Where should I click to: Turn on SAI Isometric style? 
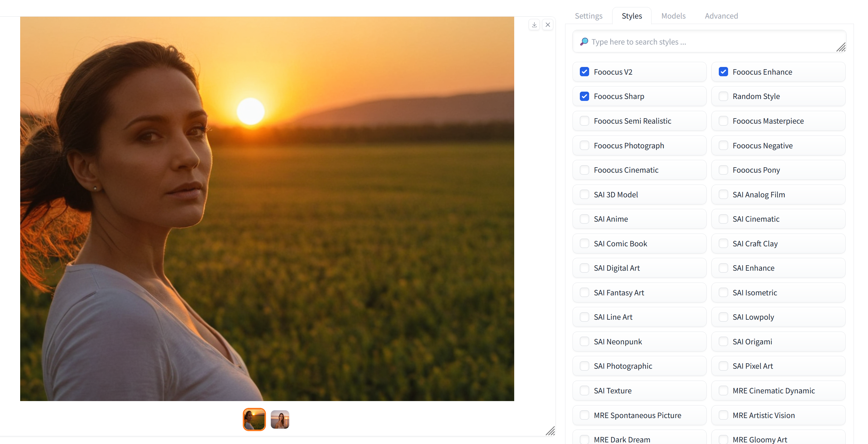tap(723, 292)
